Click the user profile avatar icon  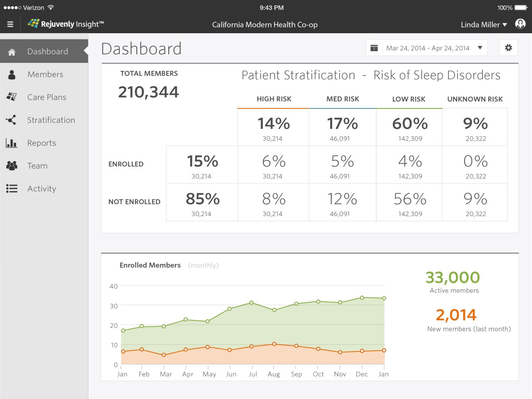click(520, 24)
